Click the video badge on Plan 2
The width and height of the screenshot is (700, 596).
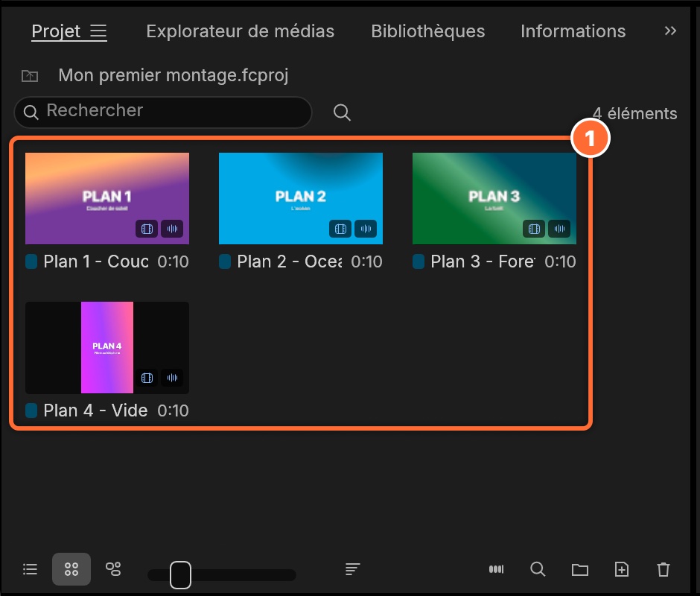(340, 229)
